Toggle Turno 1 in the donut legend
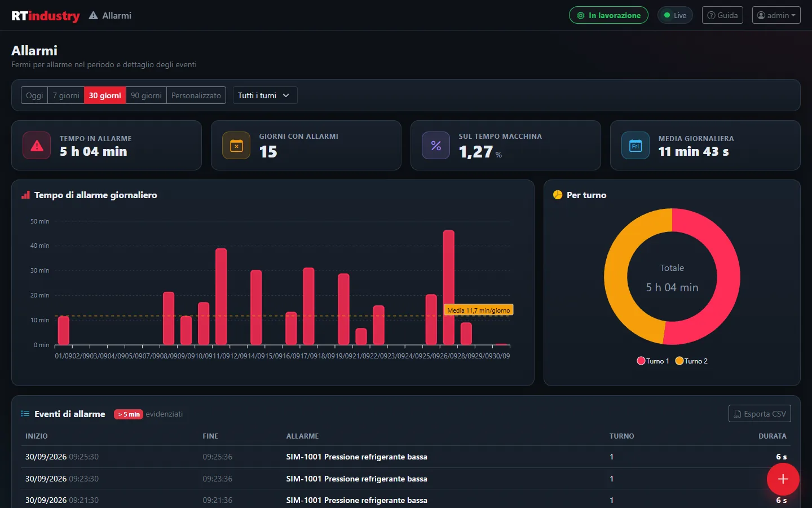The width and height of the screenshot is (812, 508). click(x=653, y=361)
